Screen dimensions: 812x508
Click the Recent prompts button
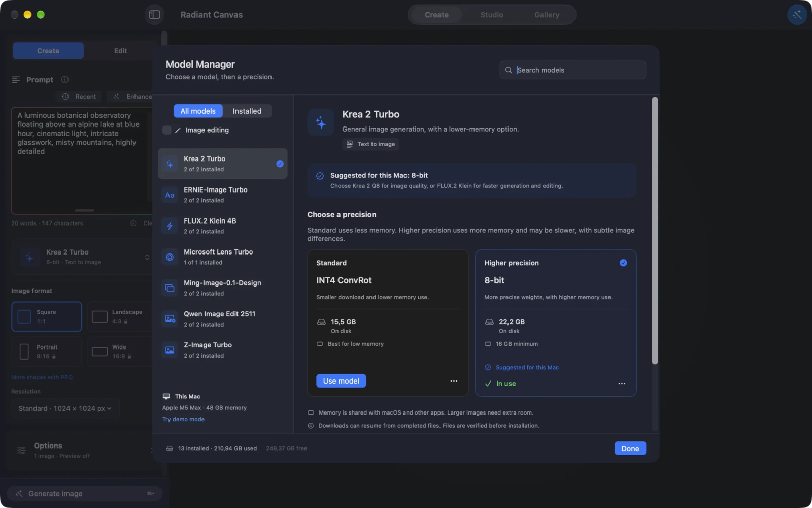tap(79, 97)
